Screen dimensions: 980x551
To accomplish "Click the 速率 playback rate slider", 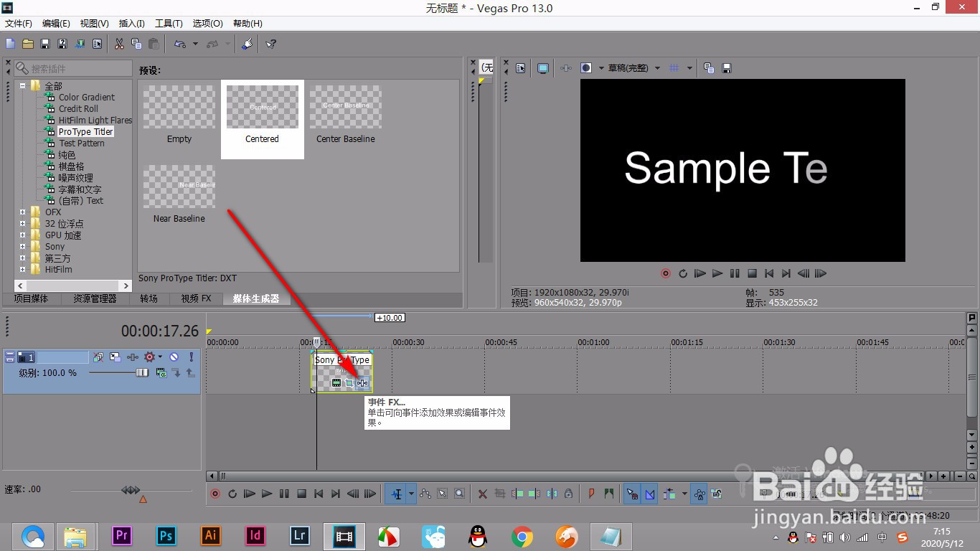I will (x=131, y=491).
